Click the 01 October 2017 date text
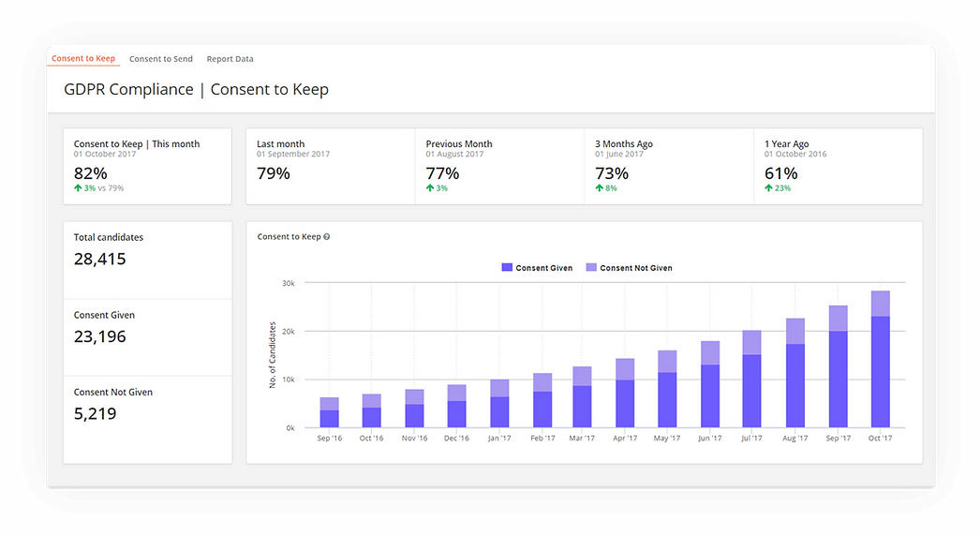 click(x=104, y=154)
